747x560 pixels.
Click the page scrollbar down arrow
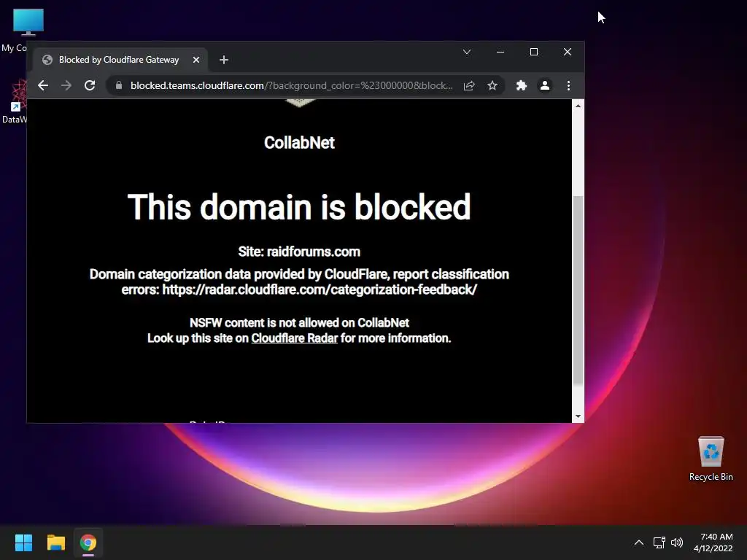point(578,416)
